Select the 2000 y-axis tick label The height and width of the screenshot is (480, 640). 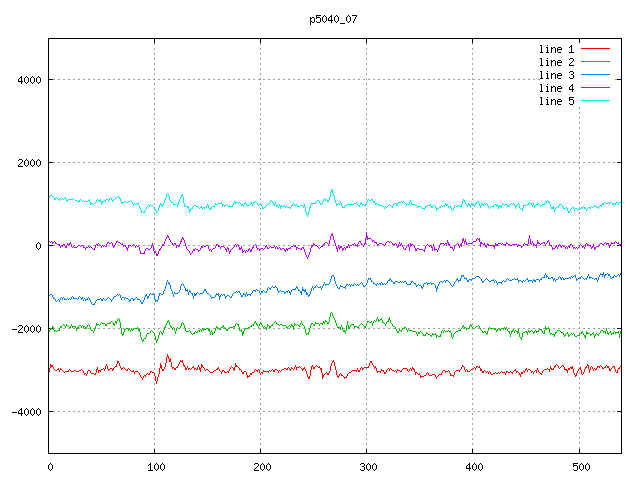click(x=27, y=163)
